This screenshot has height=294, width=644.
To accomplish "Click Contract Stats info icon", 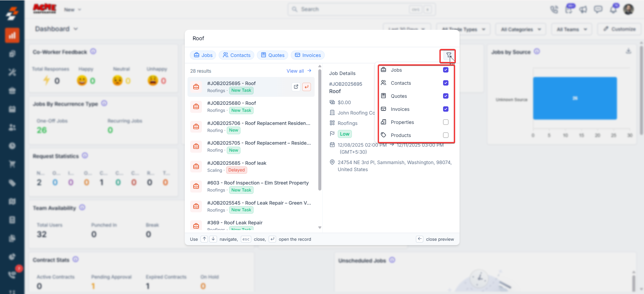I will point(75,260).
